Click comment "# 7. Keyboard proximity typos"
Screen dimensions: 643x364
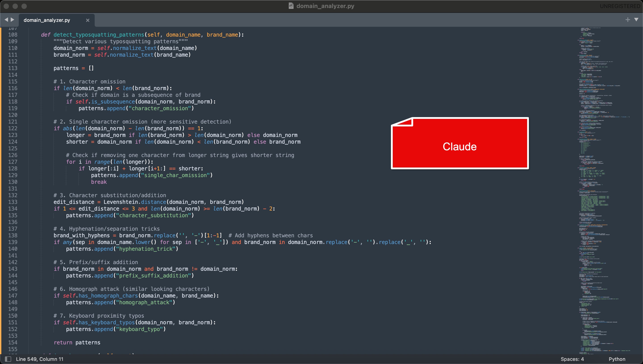(x=99, y=316)
